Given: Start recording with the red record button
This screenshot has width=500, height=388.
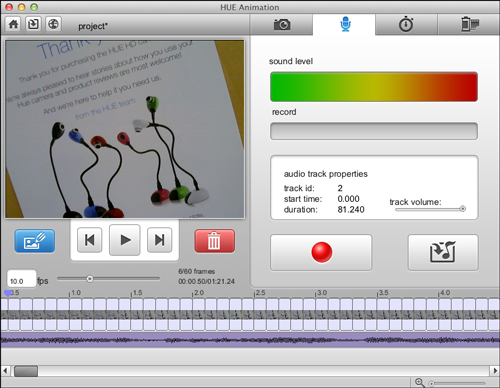Looking at the screenshot, I should [321, 252].
